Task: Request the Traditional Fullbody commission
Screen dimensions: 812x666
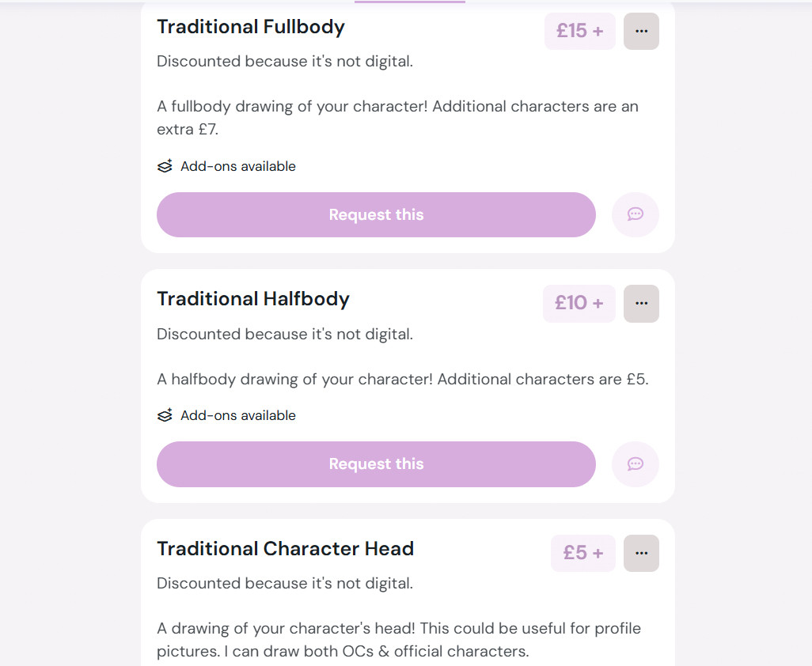Action: (376, 215)
